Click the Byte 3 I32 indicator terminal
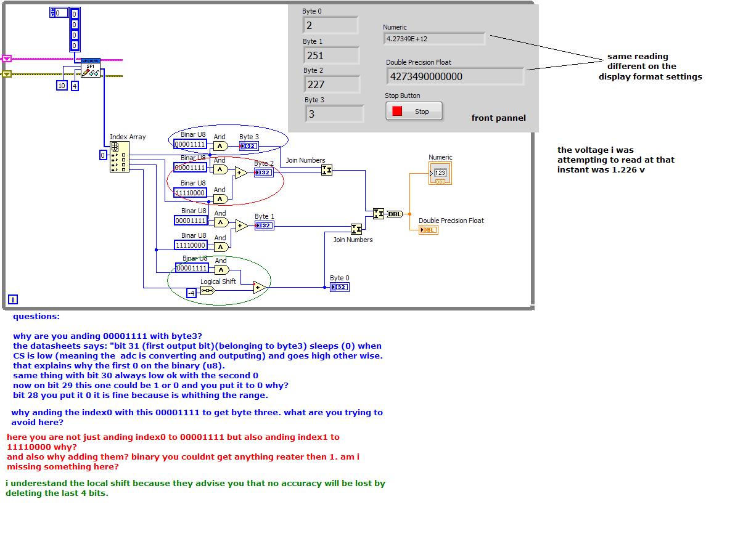 pos(249,146)
